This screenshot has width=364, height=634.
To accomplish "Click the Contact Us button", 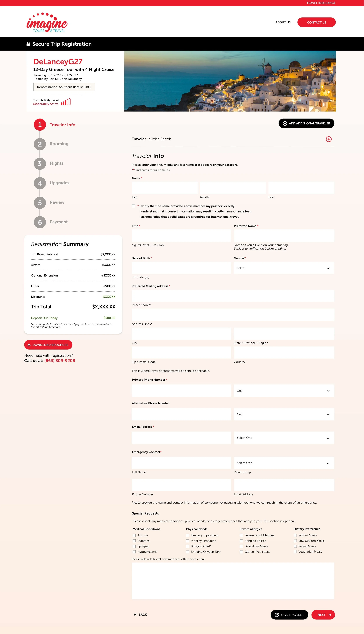I will (317, 22).
